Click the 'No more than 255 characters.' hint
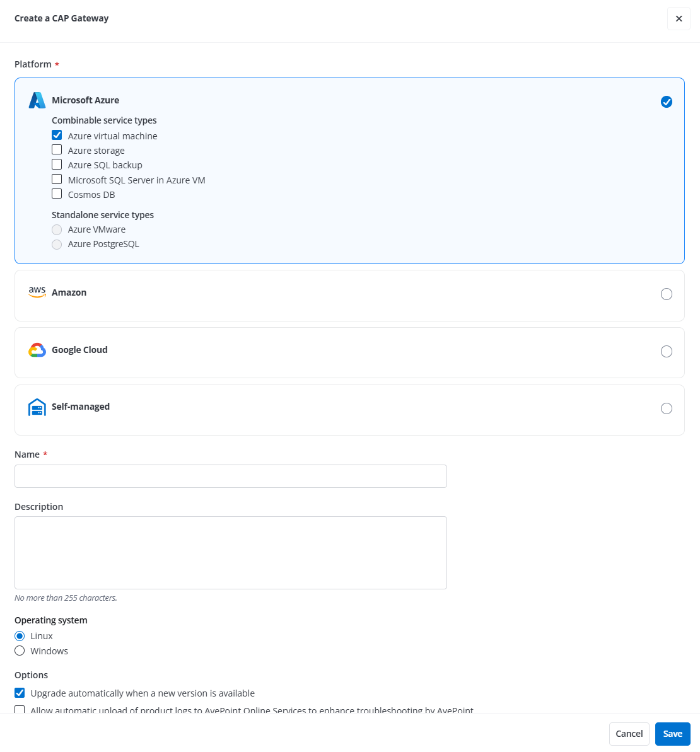Screen dimensions: 700x752 [66, 598]
